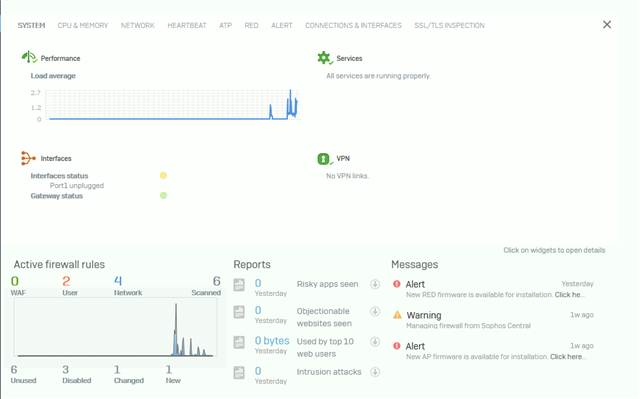Click the Services gear icon
This screenshot has width=640, height=399.
[325, 58]
